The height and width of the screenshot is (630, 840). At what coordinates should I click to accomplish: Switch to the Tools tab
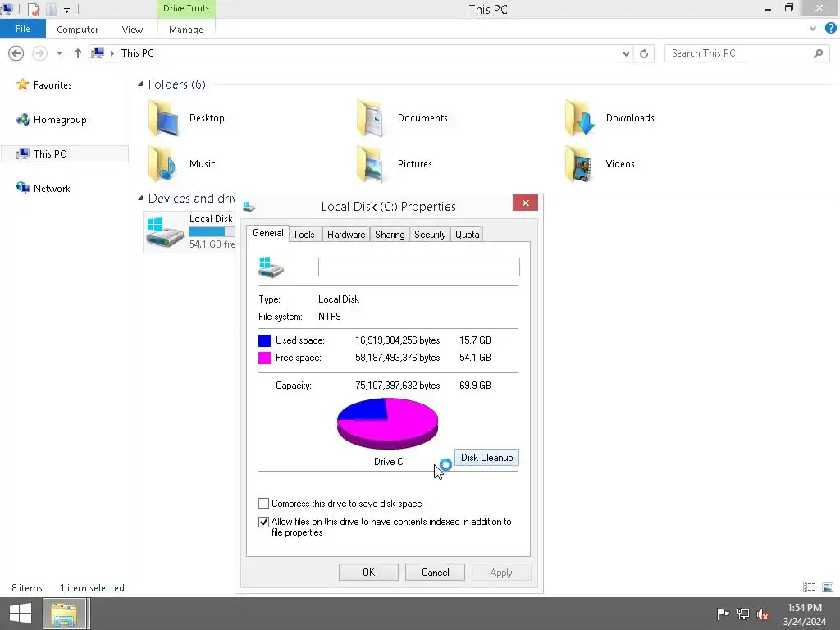[304, 234]
